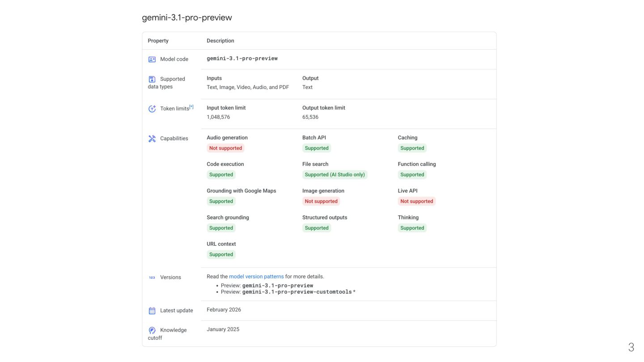Click the File search Supported (AI Studio only) badge
Screen dimensions: 644x362
[335, 175]
